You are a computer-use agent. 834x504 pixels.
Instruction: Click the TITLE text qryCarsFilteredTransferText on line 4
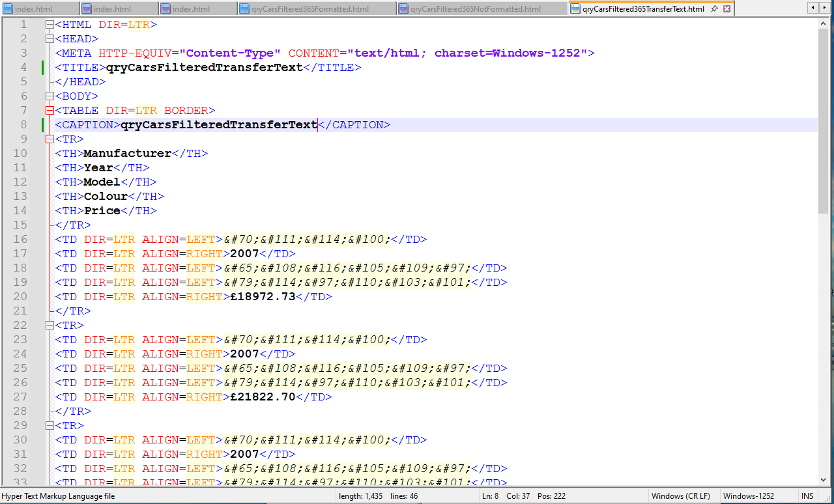coord(205,68)
